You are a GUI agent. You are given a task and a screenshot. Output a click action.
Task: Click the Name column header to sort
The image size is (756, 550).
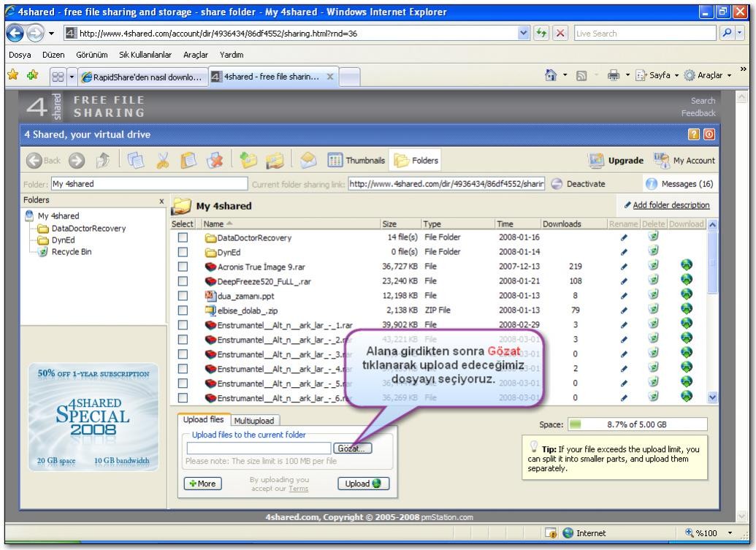point(217,224)
